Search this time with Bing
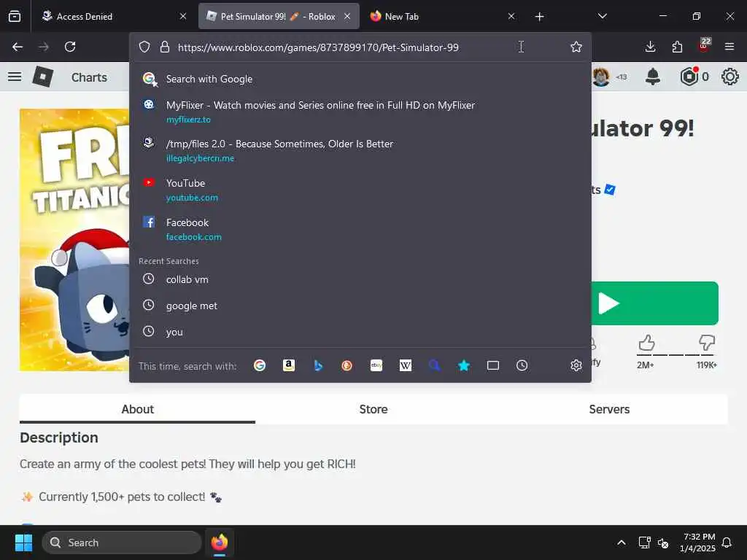747x560 pixels. tap(318, 365)
